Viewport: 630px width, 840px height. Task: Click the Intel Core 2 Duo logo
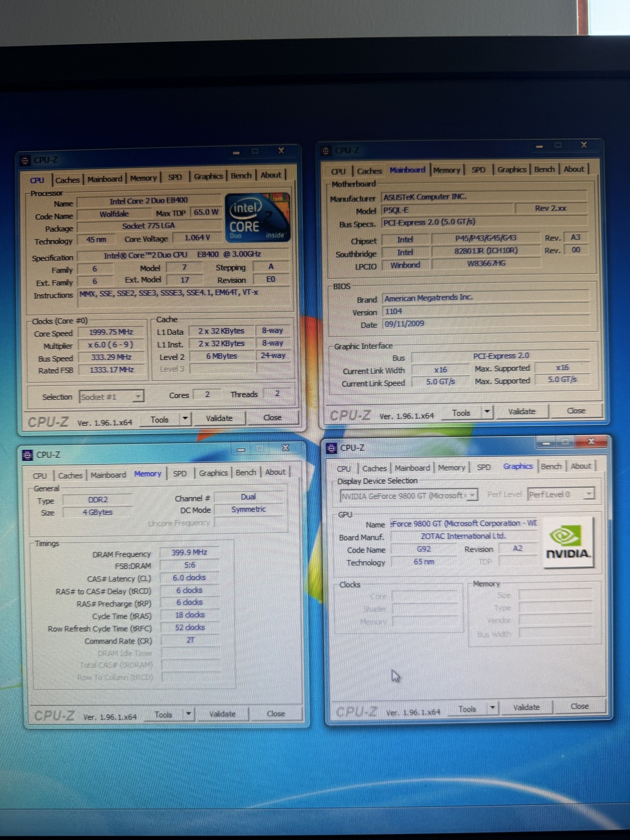click(258, 217)
